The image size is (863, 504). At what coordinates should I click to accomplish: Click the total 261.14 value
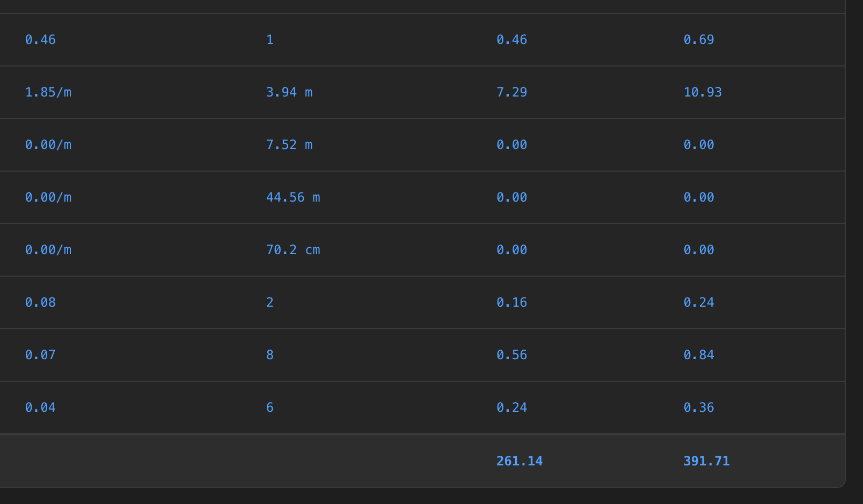coord(520,461)
